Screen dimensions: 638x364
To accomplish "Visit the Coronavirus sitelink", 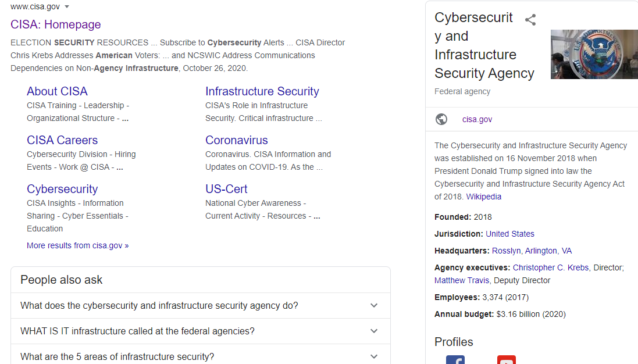I will click(x=236, y=140).
